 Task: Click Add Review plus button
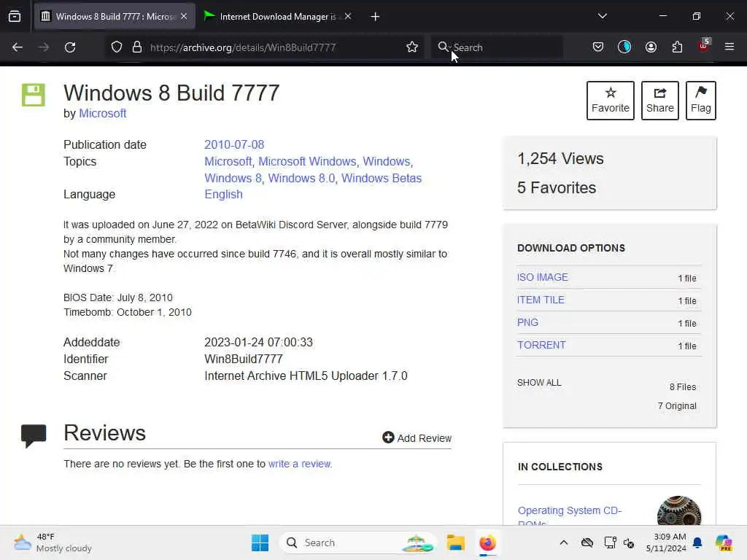(x=417, y=437)
